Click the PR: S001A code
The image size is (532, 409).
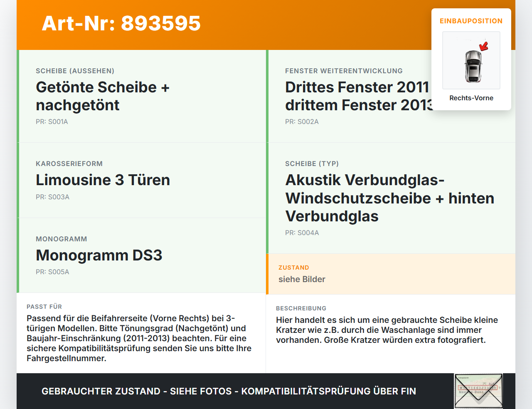(x=52, y=121)
